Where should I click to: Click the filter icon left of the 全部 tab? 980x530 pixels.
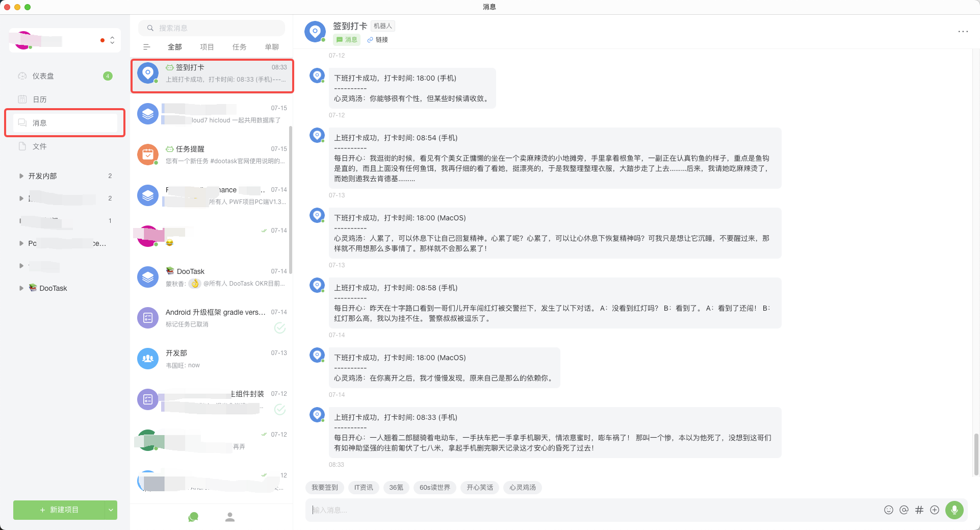point(147,46)
